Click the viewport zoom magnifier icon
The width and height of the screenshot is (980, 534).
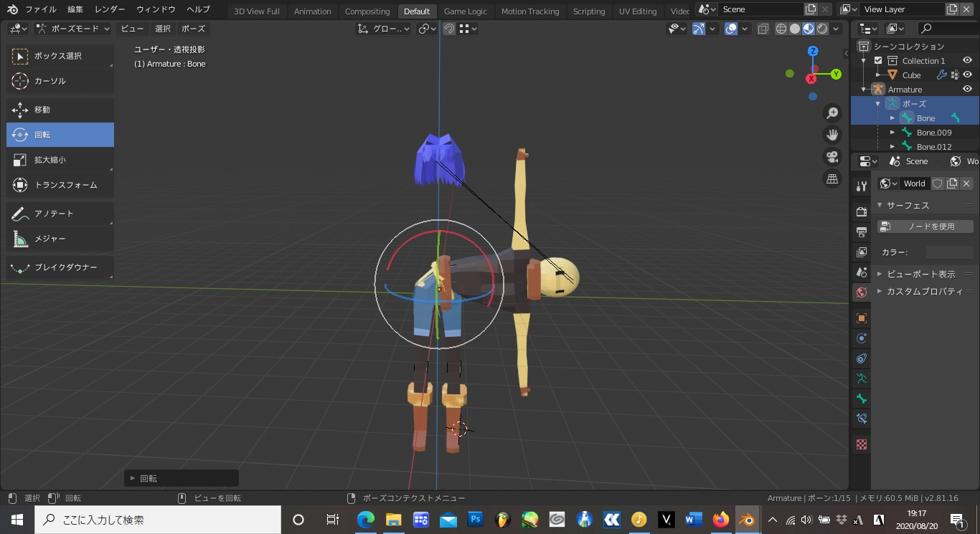pos(833,113)
